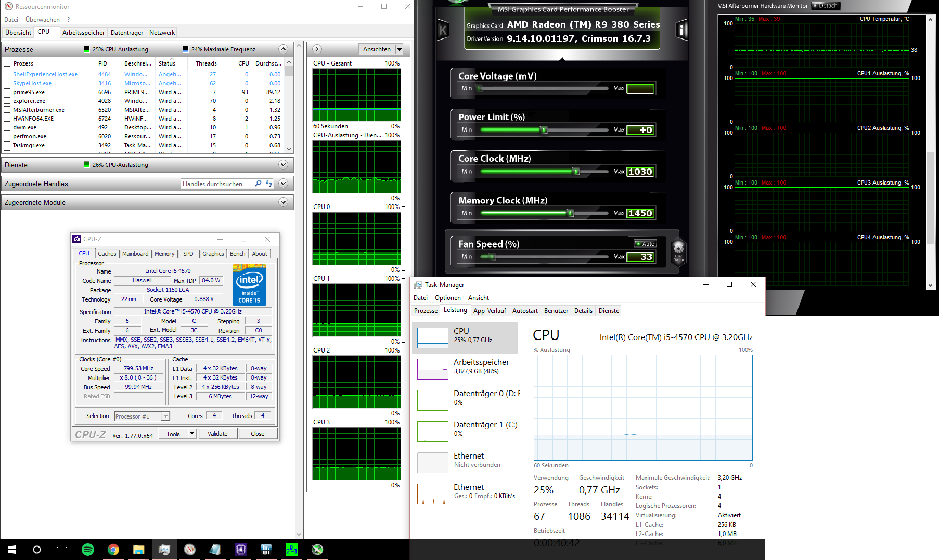Tick the checkbox for SkypeHost.exe
The width and height of the screenshot is (939, 560).
click(7, 83)
